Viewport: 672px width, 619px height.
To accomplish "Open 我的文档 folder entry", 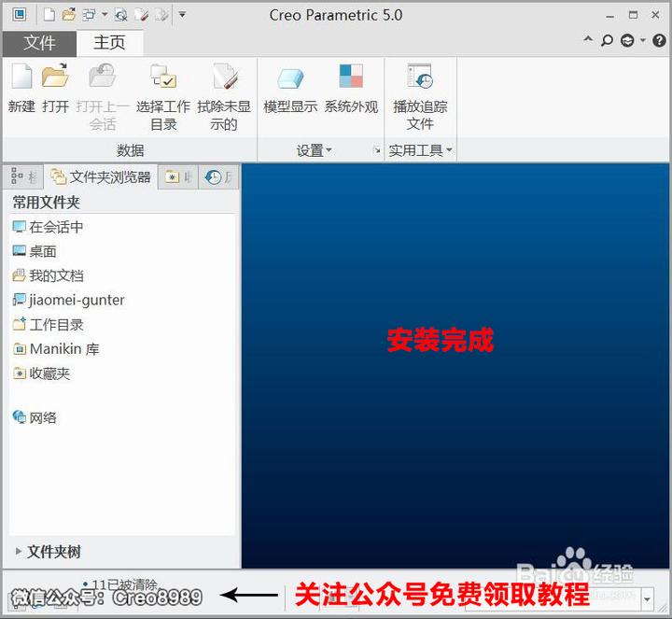I will [48, 275].
